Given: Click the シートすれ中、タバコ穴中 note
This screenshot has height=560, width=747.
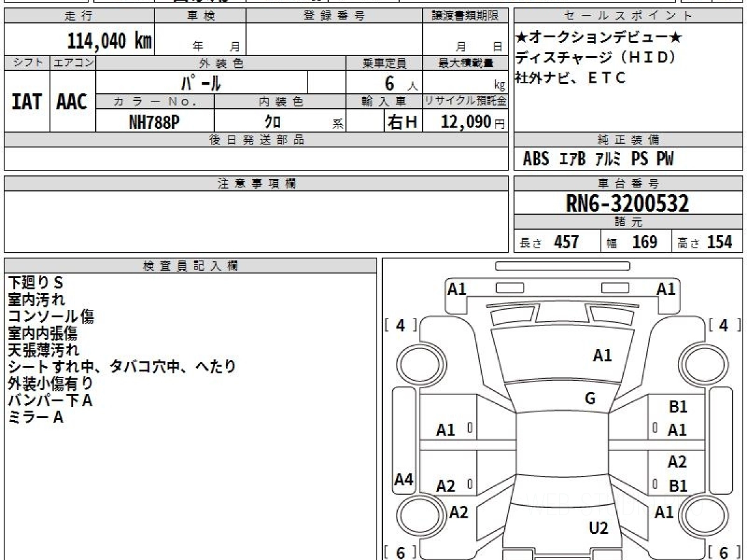Looking at the screenshot, I should click(x=122, y=366).
